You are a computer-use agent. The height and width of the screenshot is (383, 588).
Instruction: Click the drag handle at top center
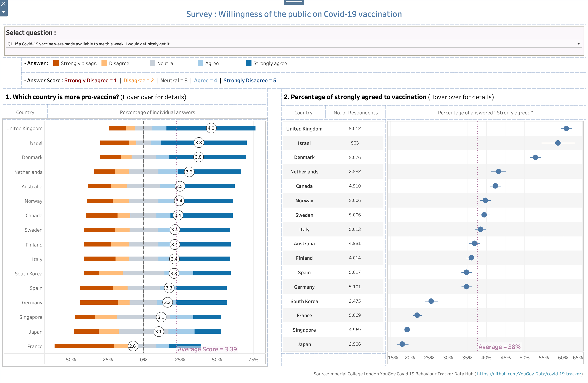(294, 2)
